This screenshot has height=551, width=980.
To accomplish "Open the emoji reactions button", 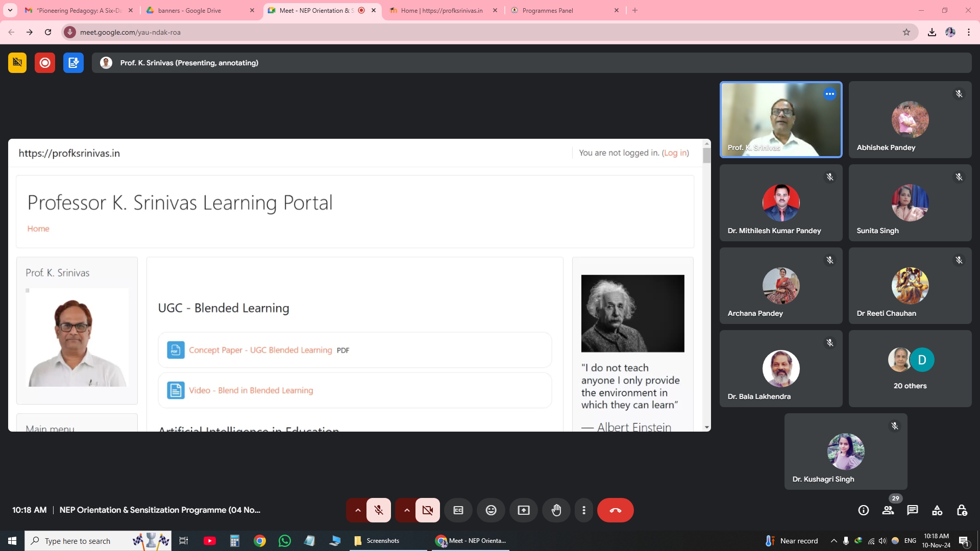I will click(491, 510).
